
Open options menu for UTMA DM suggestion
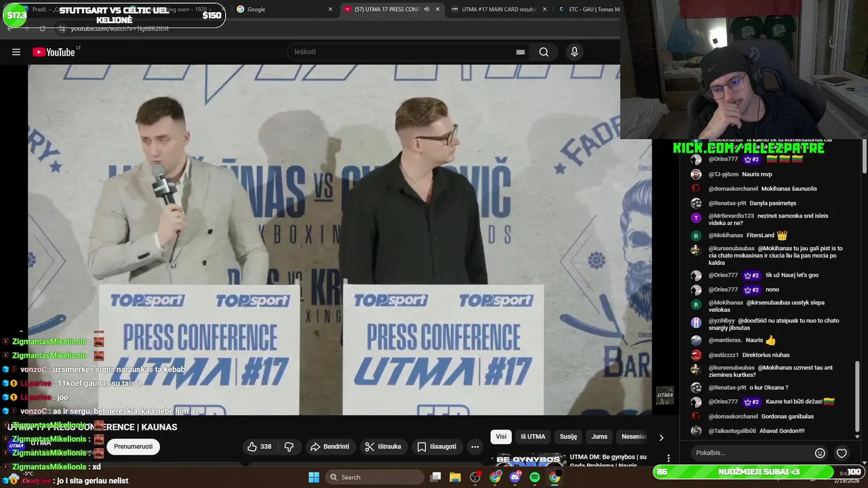pyautogui.click(x=668, y=458)
